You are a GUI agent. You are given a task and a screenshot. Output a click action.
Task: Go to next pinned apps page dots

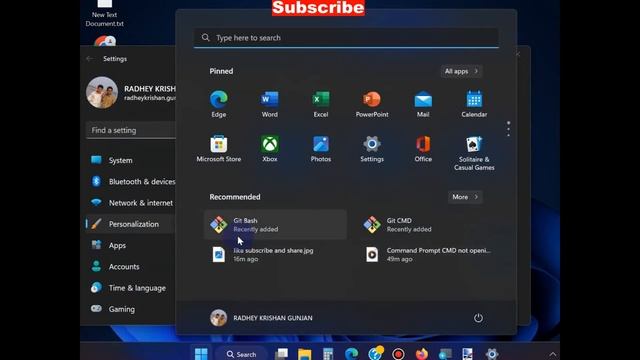coord(508,129)
